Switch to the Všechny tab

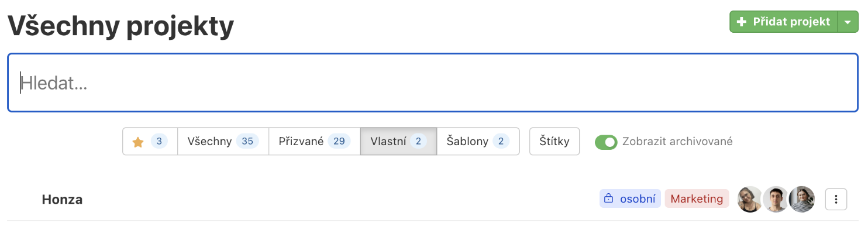click(223, 141)
